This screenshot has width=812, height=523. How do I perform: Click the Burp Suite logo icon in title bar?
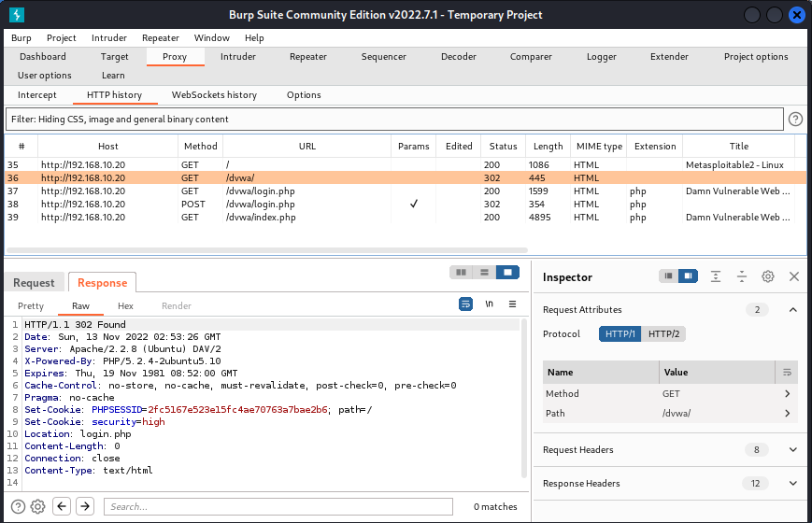(17, 15)
